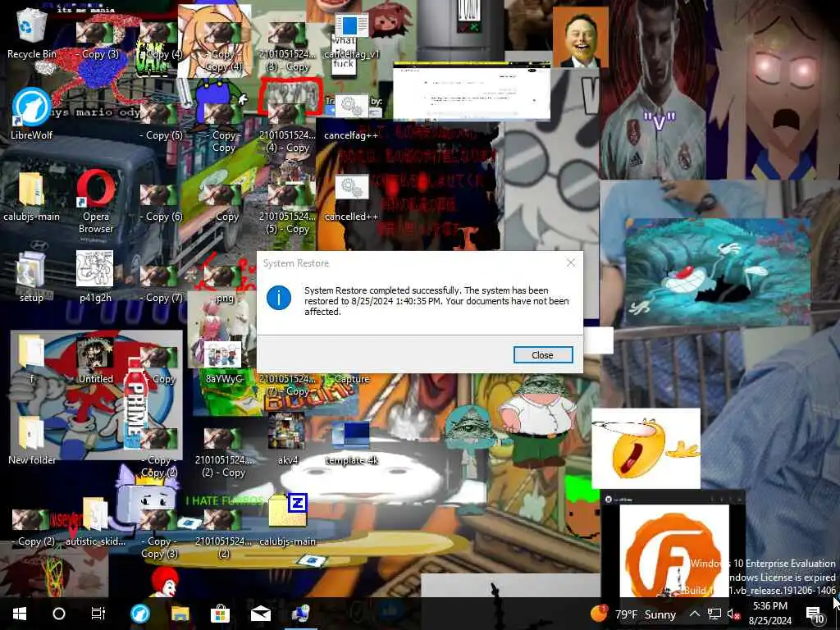Image resolution: width=840 pixels, height=630 pixels.
Task: Select the Capture desktop file
Action: pyautogui.click(x=351, y=379)
